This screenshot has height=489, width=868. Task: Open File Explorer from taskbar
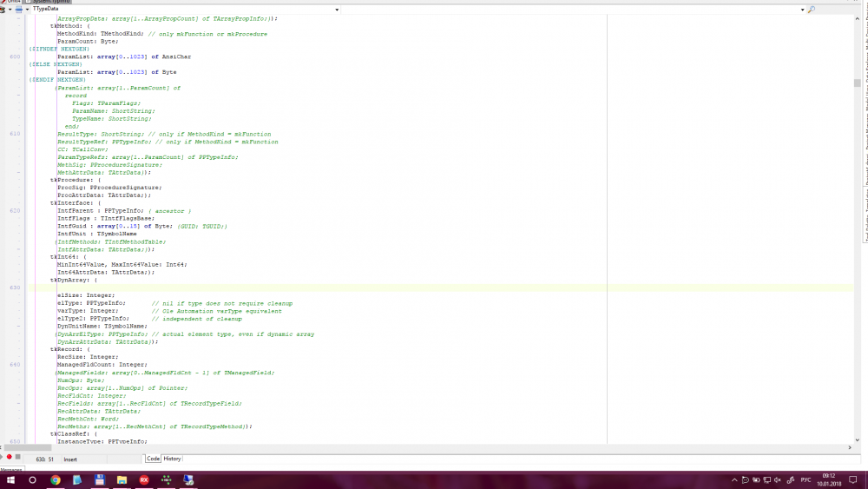[122, 479]
